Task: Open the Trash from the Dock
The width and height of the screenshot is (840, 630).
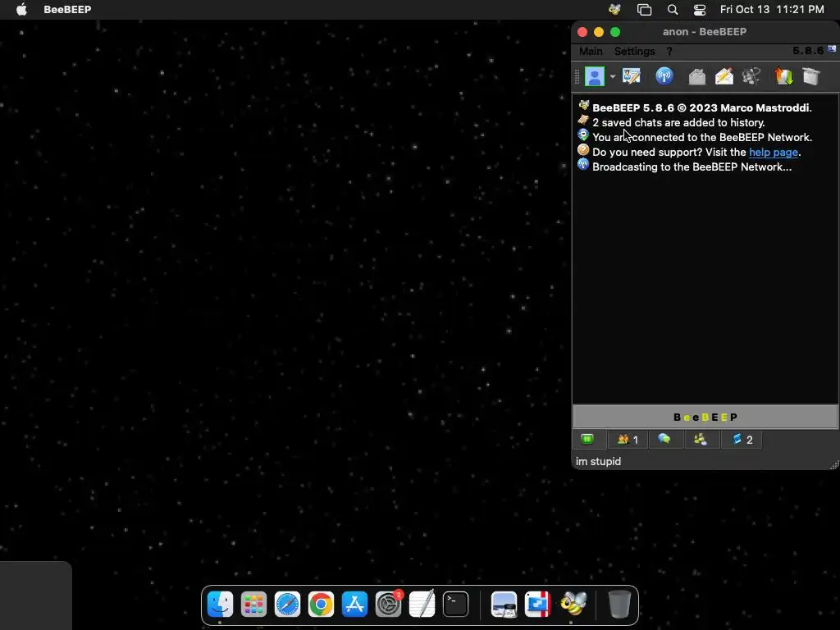Action: tap(619, 605)
